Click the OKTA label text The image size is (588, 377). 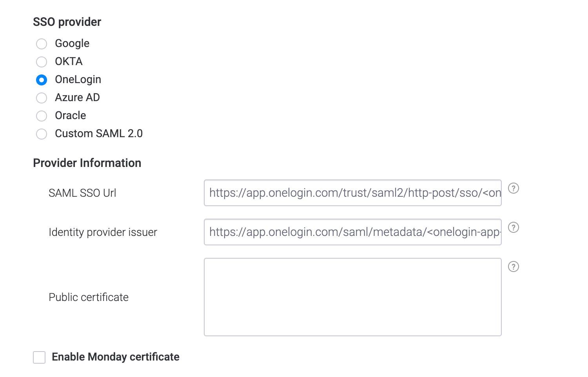69,62
